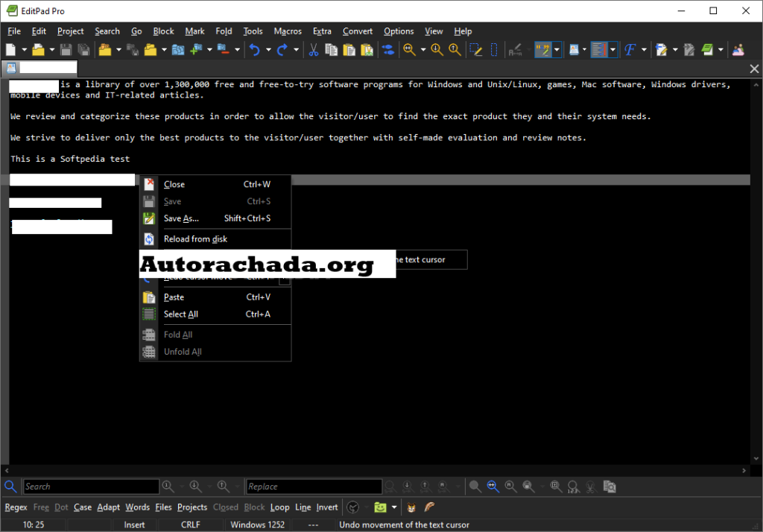
Task: Click the Font F icon
Action: point(630,50)
